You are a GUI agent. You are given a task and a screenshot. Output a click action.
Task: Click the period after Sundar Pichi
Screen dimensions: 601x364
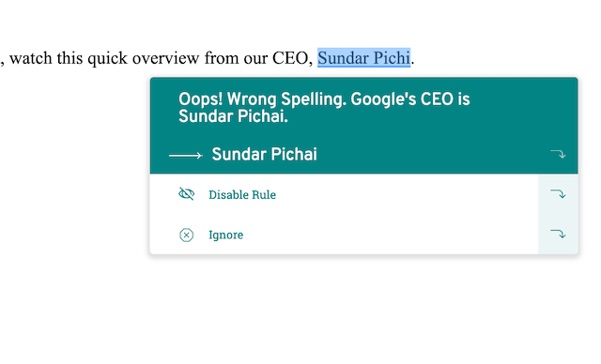point(412,63)
